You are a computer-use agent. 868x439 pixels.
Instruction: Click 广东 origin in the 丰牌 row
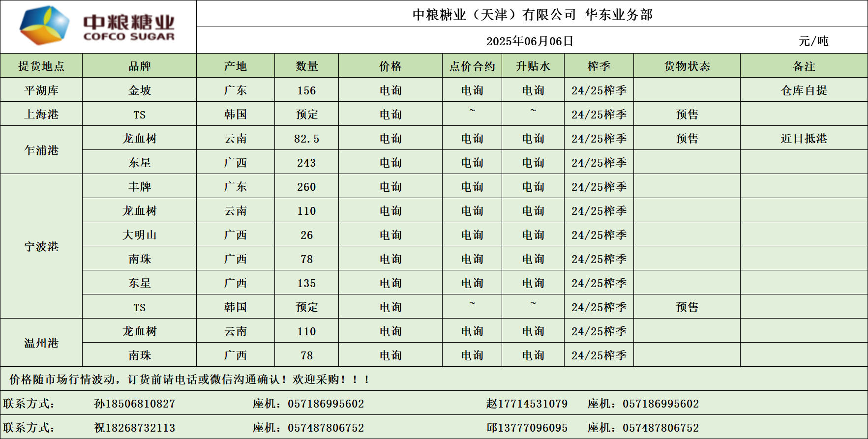pyautogui.click(x=236, y=186)
